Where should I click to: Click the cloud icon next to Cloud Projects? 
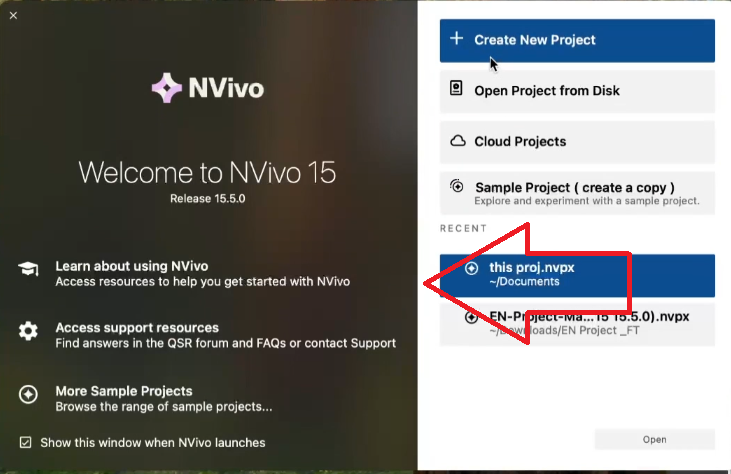pos(457,141)
